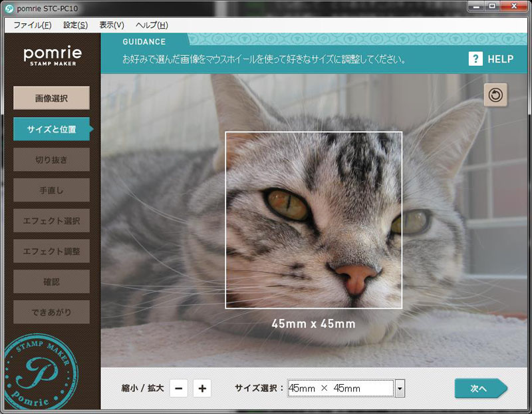Open the 設定 menu

tap(73, 25)
